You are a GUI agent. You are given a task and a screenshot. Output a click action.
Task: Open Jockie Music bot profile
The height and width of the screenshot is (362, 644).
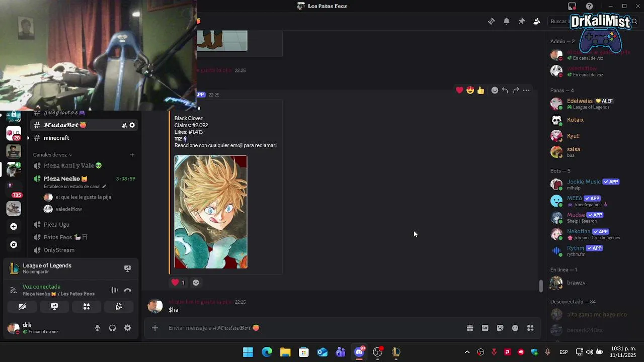point(593,185)
